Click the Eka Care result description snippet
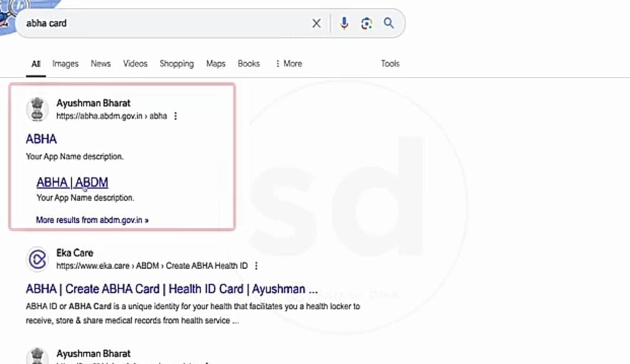Screen dimensions: 630x364 193,314
